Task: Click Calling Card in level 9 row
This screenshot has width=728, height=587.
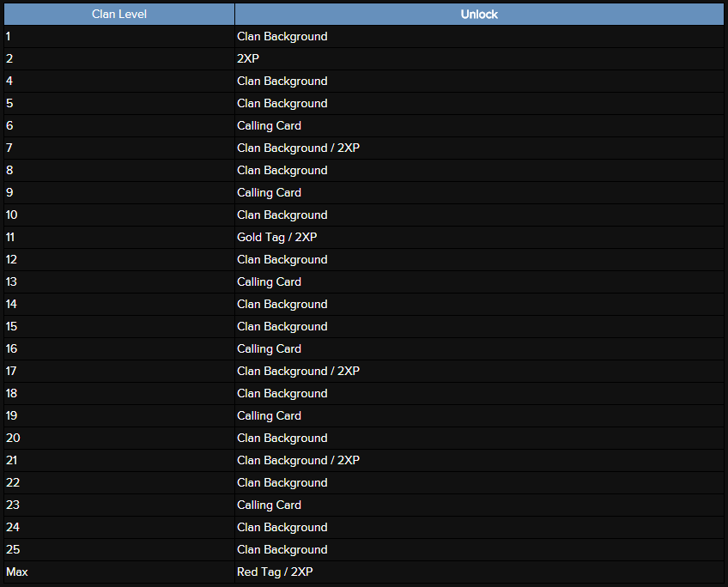Action: [479, 192]
